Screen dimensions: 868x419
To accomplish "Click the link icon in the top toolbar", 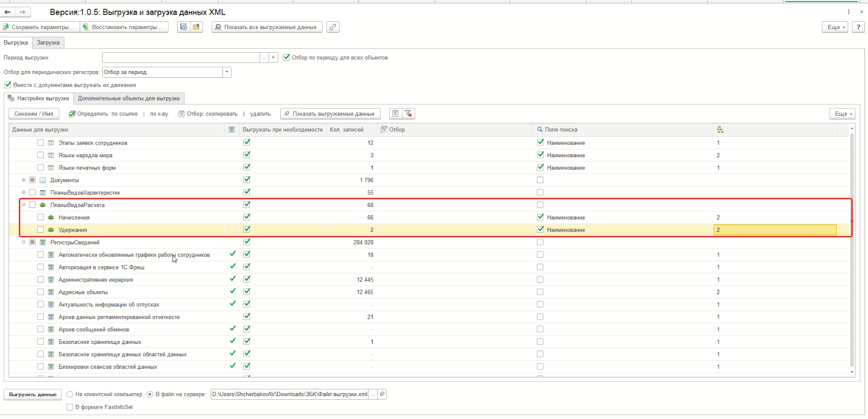I will (x=333, y=27).
